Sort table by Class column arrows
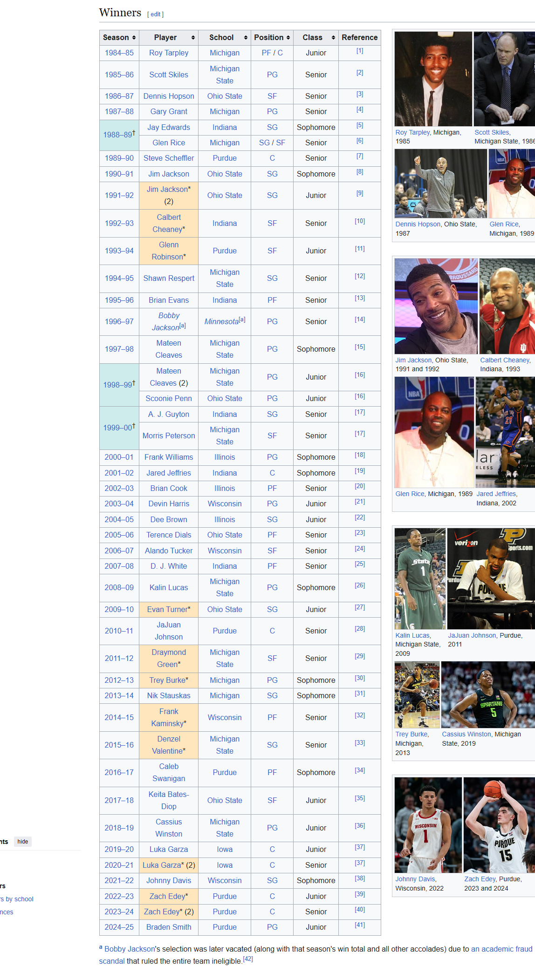The width and height of the screenshot is (535, 980). click(333, 38)
